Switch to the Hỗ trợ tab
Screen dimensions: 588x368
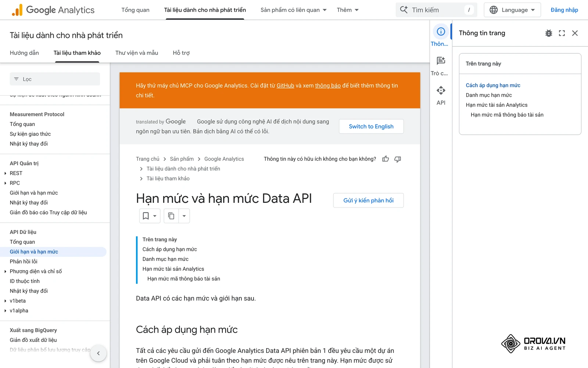[181, 53]
